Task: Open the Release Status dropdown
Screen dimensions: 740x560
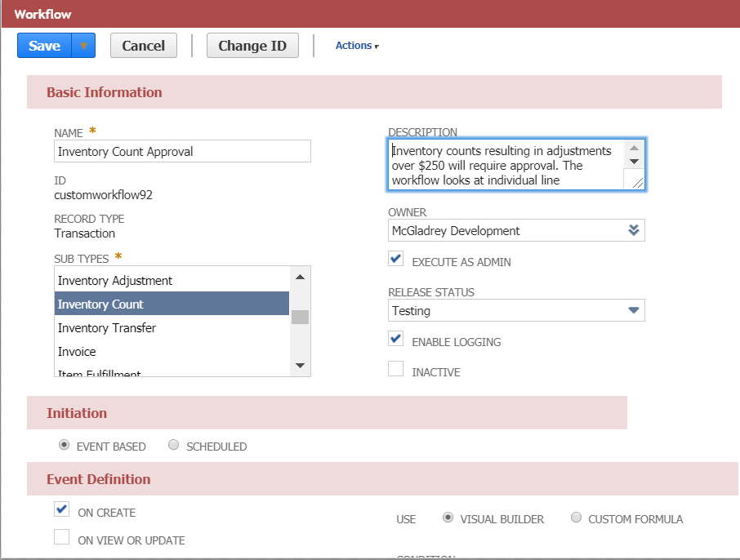Action: [x=633, y=310]
